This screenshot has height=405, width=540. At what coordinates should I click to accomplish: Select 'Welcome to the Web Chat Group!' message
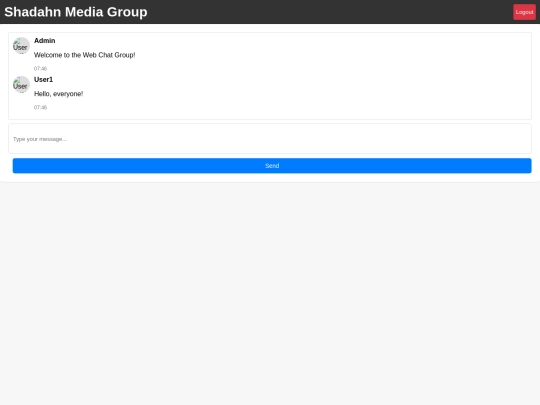(85, 55)
